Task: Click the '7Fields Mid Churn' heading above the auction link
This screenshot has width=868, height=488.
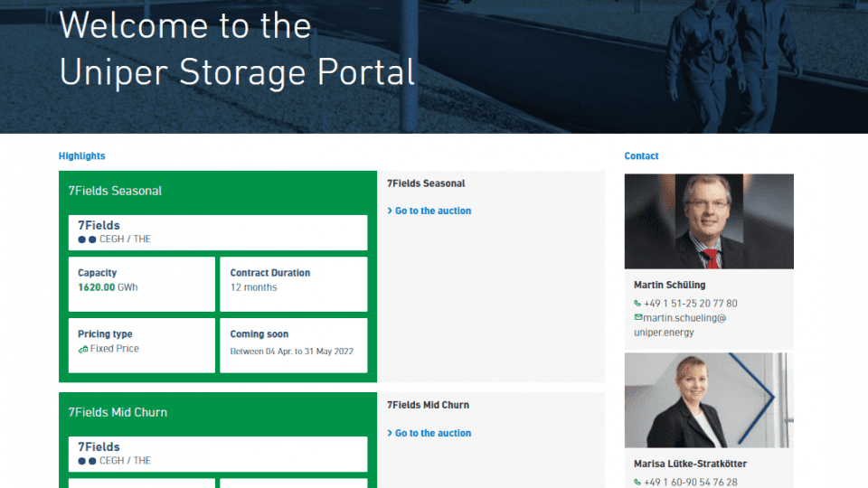Action: [428, 405]
